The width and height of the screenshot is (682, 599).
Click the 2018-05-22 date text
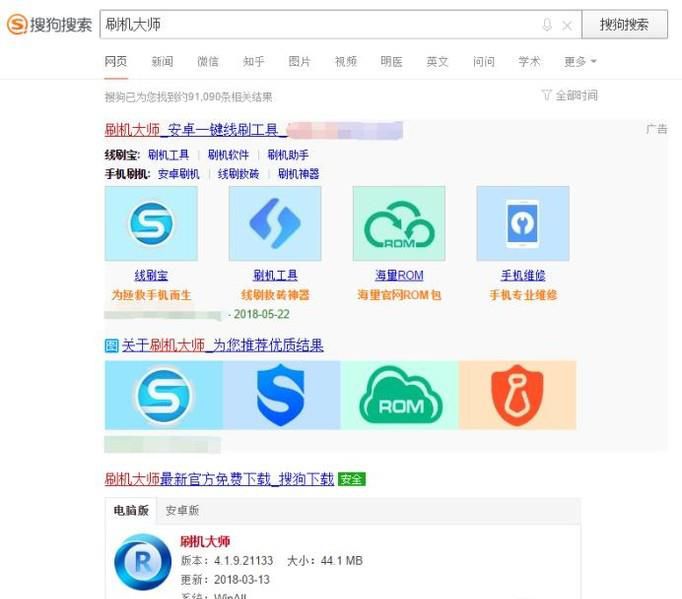pos(261,314)
